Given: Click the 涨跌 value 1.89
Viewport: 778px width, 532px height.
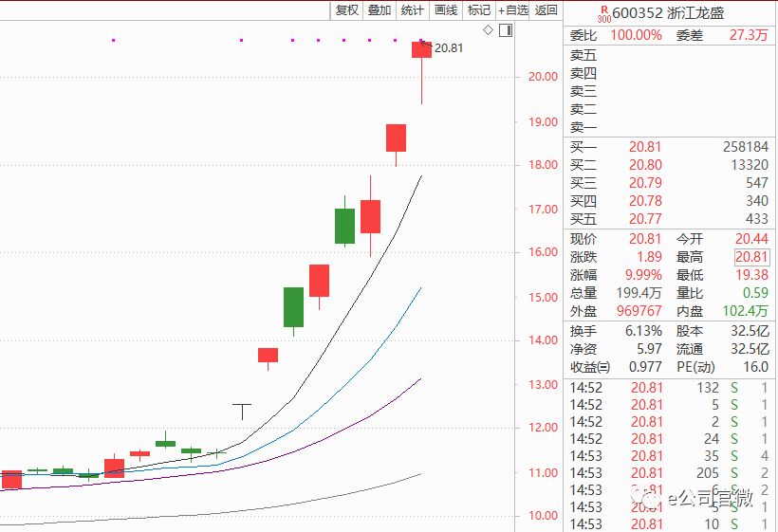Looking at the screenshot, I should coord(649,257).
